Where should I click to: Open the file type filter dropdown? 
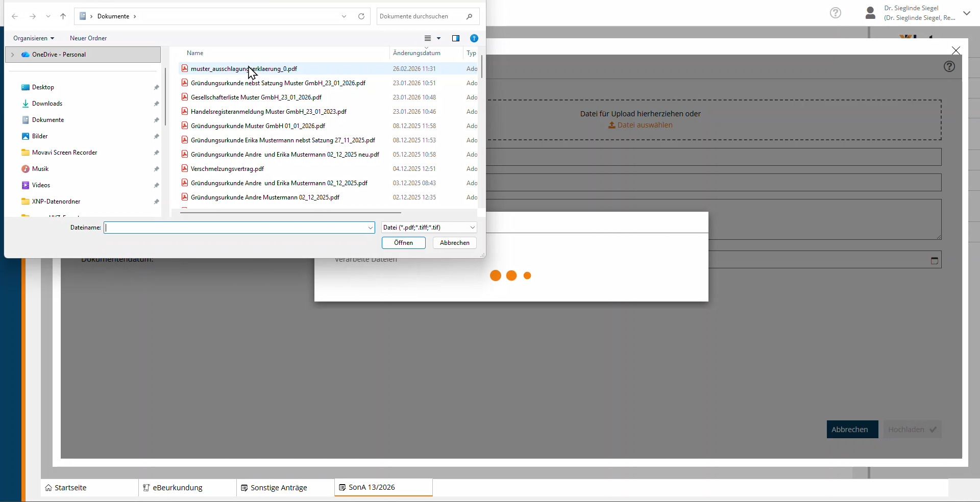[429, 228]
